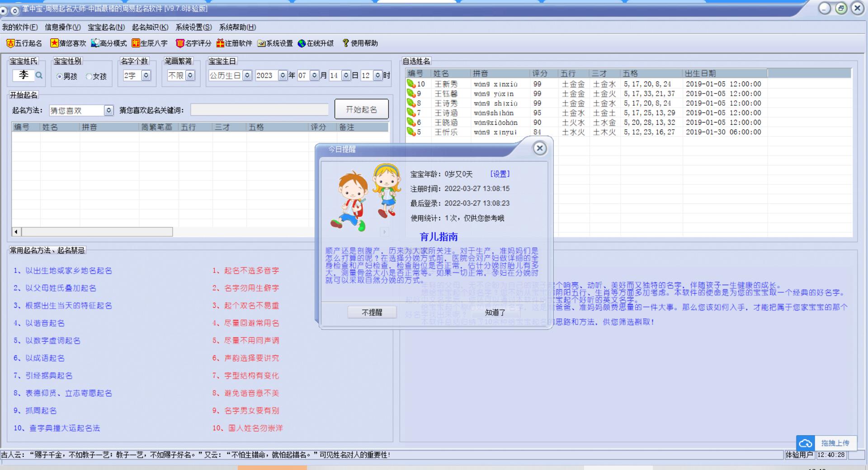Open the 猜您喜欢 star icon
Viewport: 868px width, 470px height.
54,43
